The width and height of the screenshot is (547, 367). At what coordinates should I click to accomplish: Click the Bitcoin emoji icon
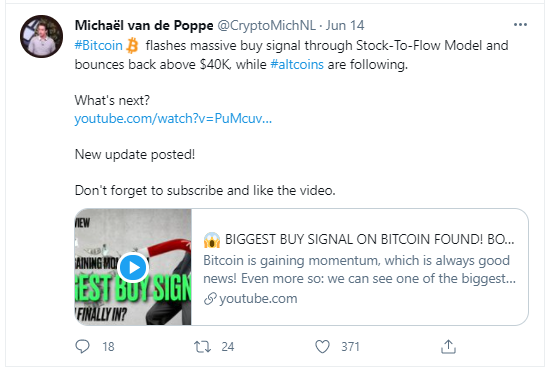point(133,46)
